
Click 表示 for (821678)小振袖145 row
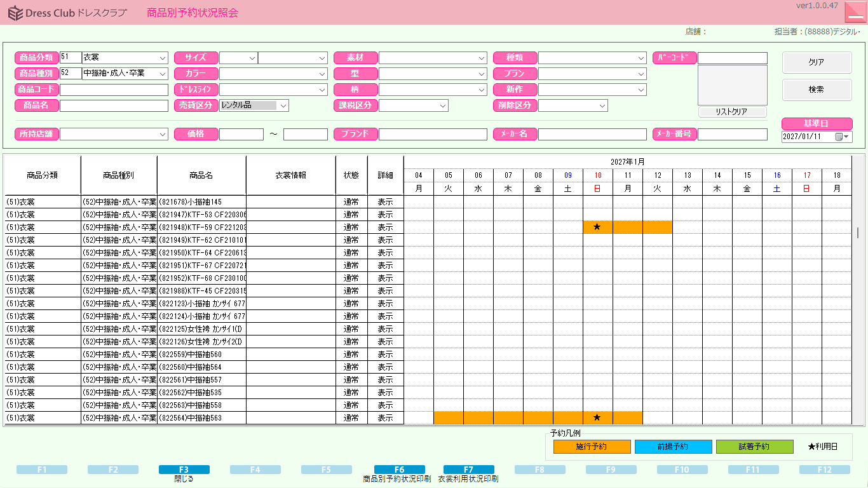[386, 201]
